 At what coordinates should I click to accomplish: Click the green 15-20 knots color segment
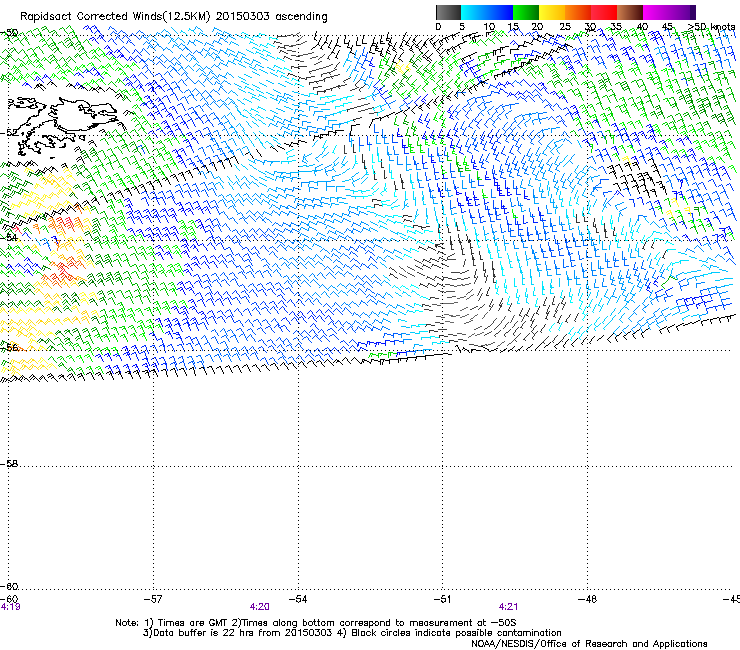tap(526, 12)
